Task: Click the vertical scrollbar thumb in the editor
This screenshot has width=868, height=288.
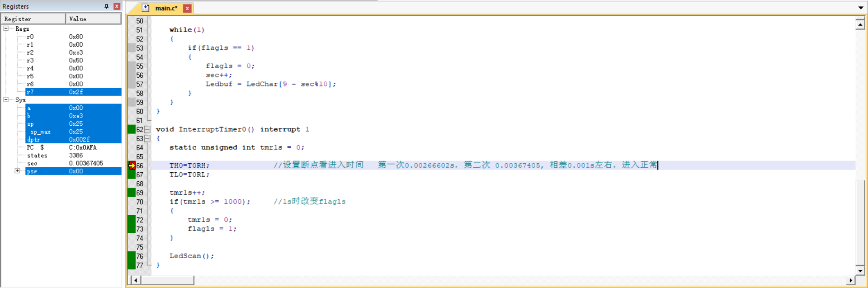Action: (860, 223)
